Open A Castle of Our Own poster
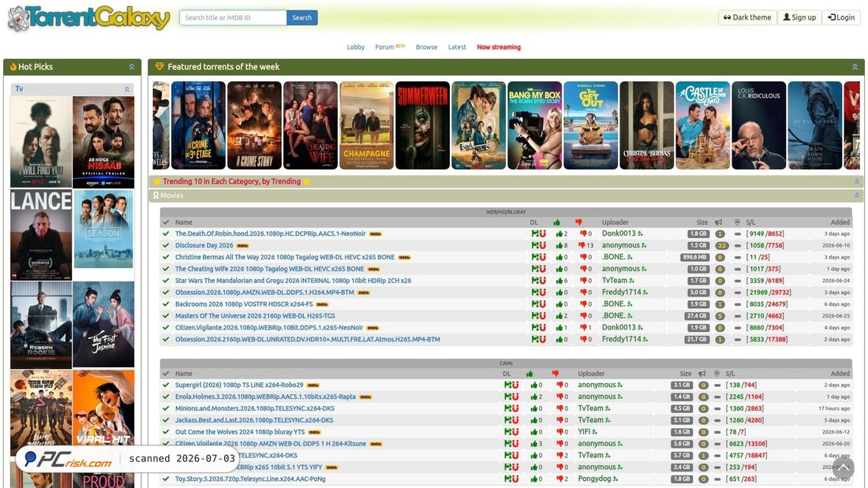This screenshot has width=868, height=488. pos(702,125)
